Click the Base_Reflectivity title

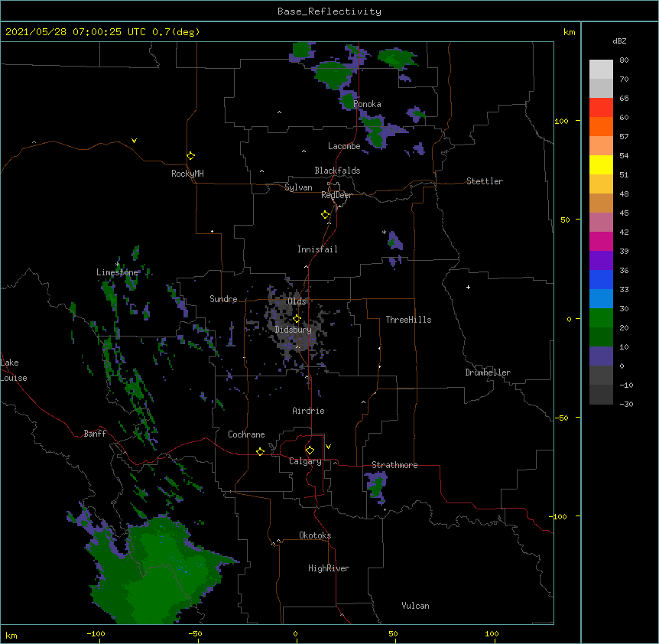point(329,11)
